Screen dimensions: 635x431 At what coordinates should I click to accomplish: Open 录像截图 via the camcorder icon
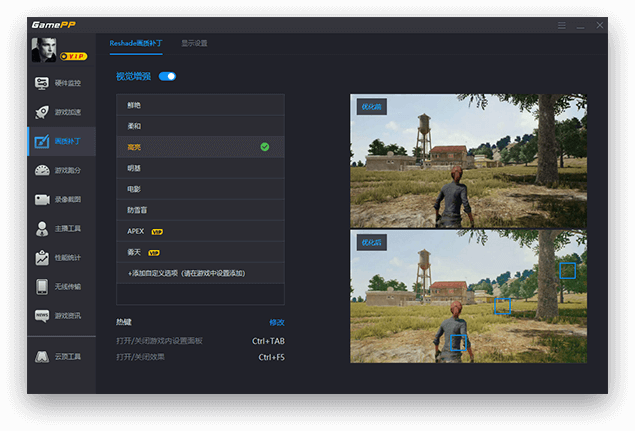coord(42,200)
